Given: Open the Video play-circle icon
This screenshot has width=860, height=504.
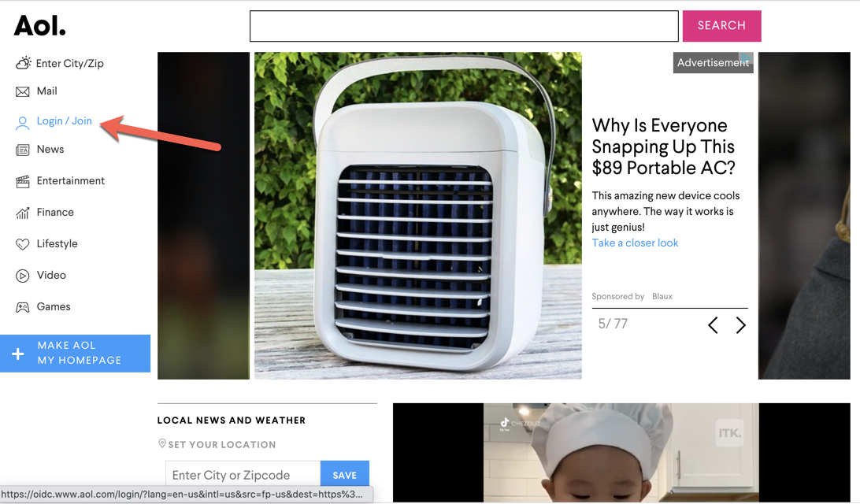Looking at the screenshot, I should pyautogui.click(x=23, y=276).
